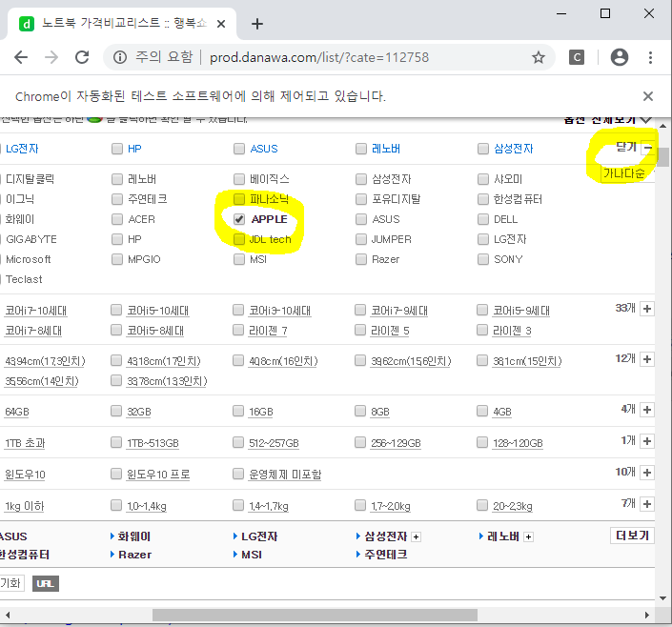Open the 화웨이 manufacturer link

point(134,536)
